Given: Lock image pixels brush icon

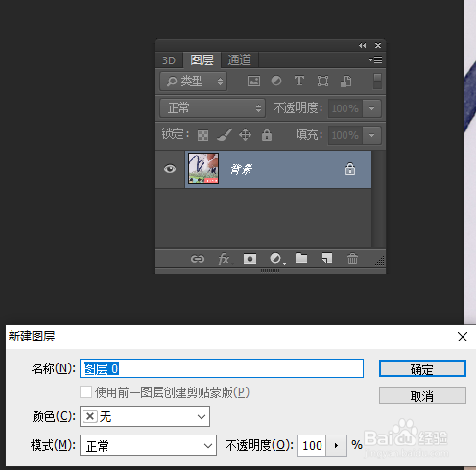Looking at the screenshot, I should click(225, 134).
